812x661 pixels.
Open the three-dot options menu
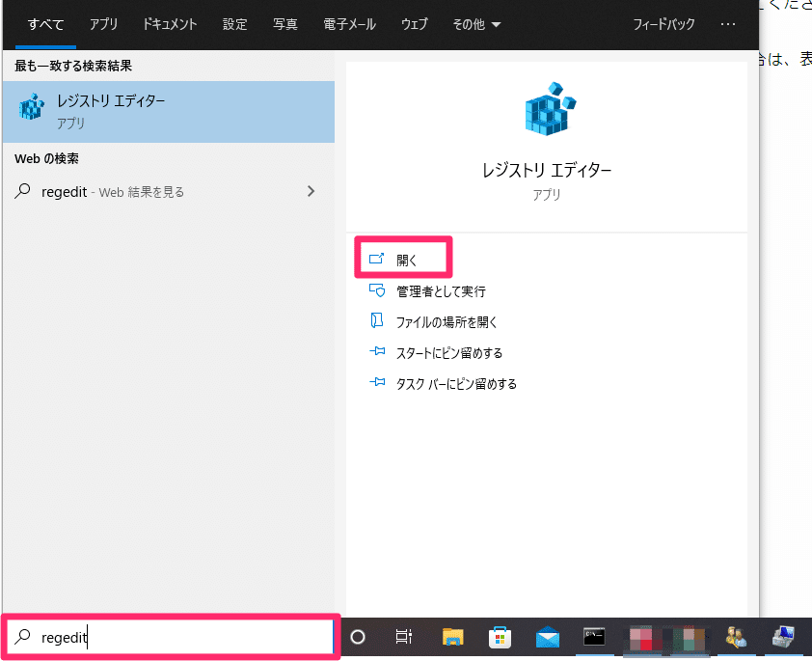point(727,24)
